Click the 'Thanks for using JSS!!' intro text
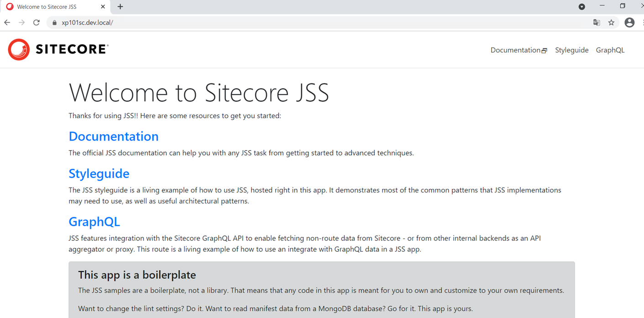644x318 pixels. pos(175,115)
